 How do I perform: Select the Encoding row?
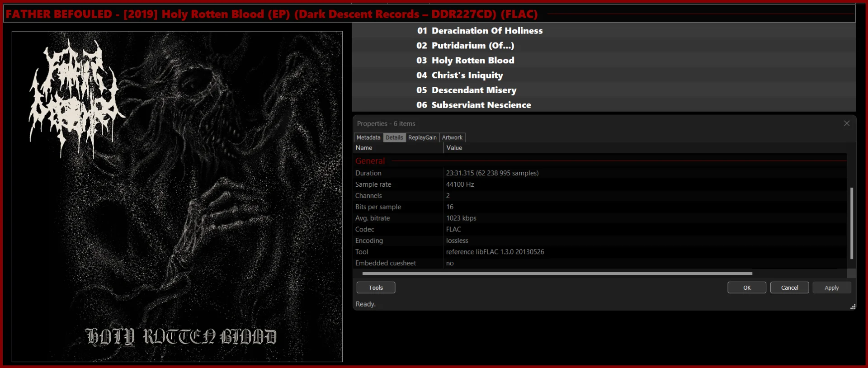[600, 241]
